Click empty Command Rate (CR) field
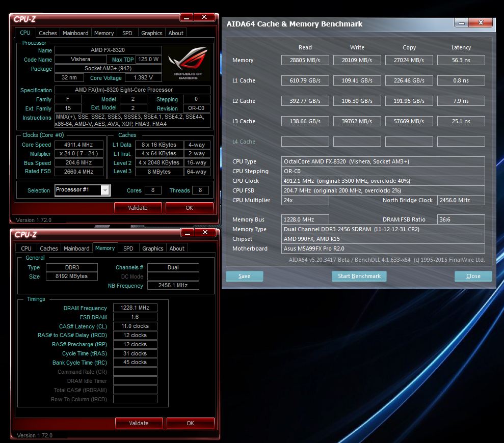 point(135,372)
